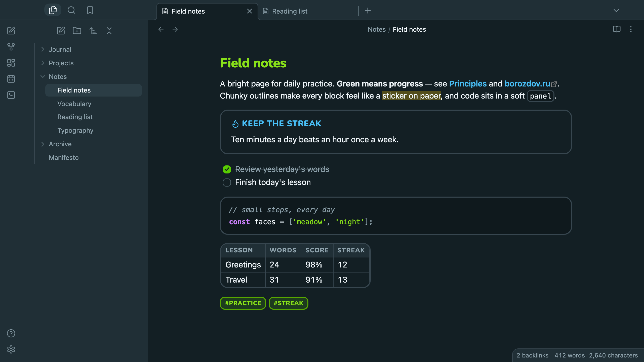Open graph view from ribbon
The height and width of the screenshot is (362, 644).
[x=11, y=47]
